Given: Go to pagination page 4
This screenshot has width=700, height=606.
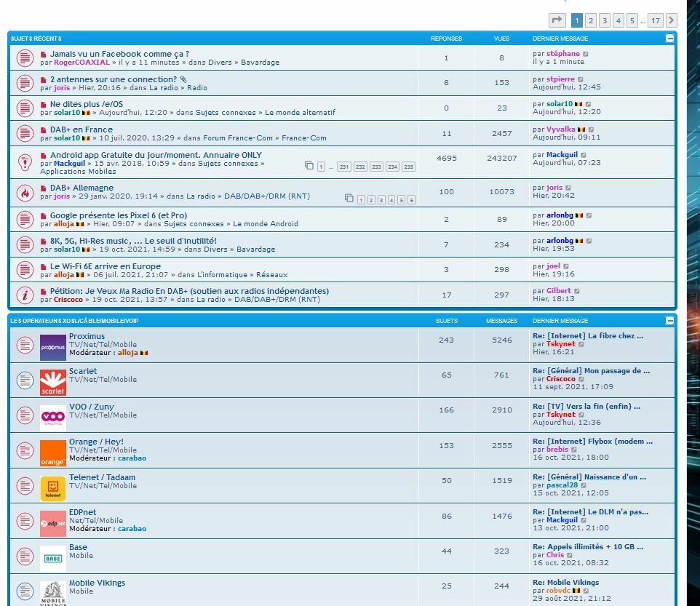Looking at the screenshot, I should (x=619, y=20).
